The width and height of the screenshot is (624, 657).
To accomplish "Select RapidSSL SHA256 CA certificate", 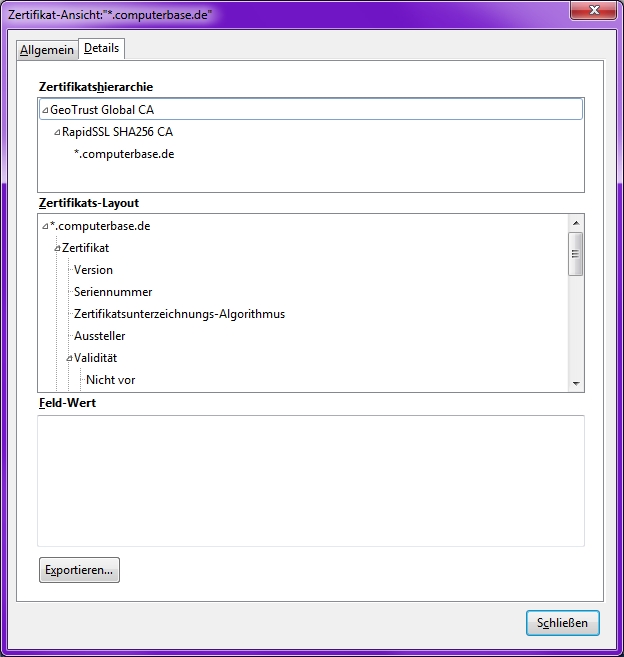I will (117, 132).
